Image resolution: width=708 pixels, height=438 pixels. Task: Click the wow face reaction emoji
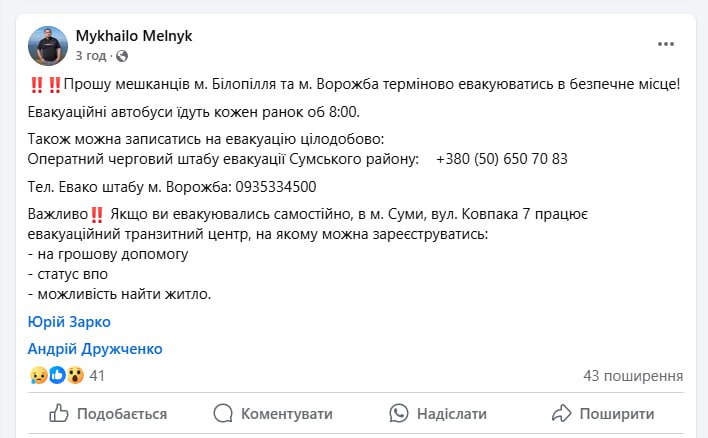tap(74, 376)
